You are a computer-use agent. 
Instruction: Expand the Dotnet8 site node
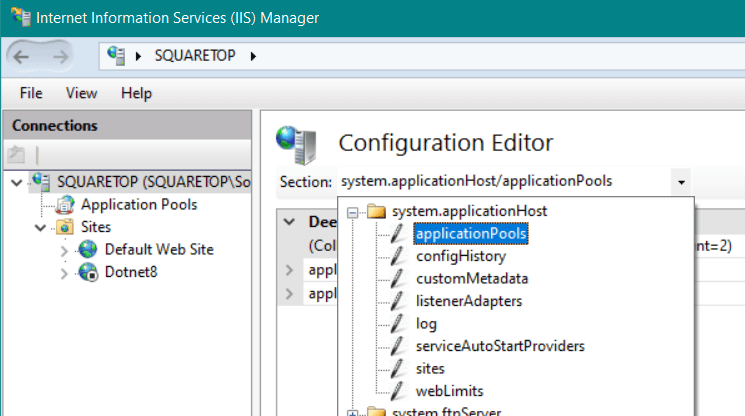coord(64,274)
